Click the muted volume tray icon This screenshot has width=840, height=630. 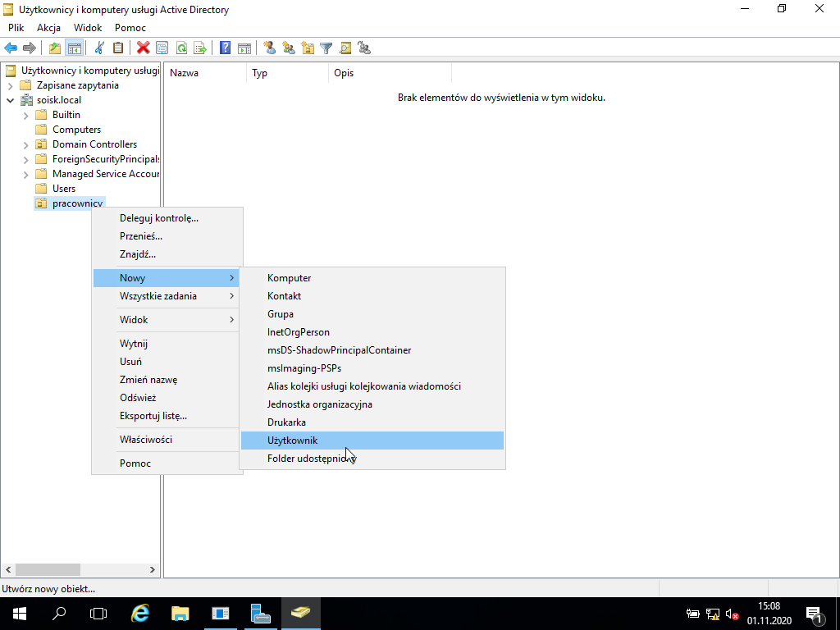(732, 614)
